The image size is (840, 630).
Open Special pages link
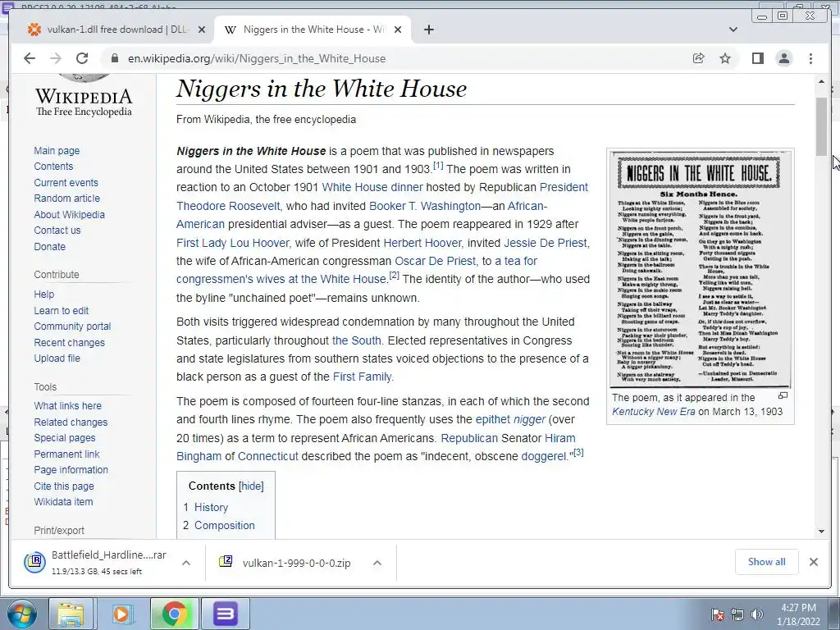coord(65,438)
